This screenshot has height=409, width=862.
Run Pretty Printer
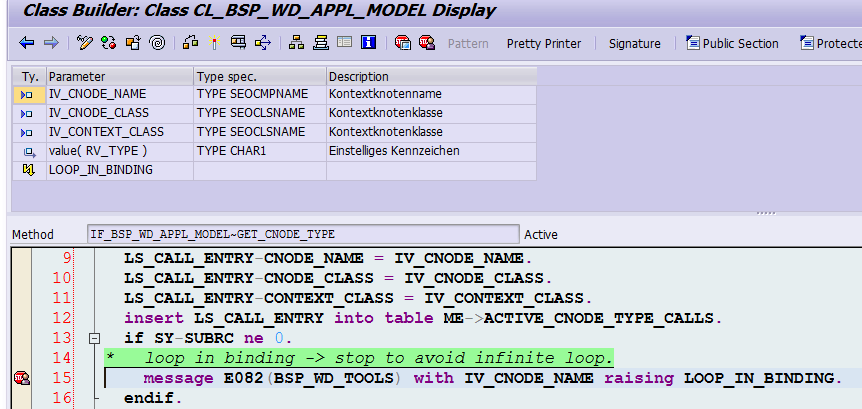(x=544, y=44)
